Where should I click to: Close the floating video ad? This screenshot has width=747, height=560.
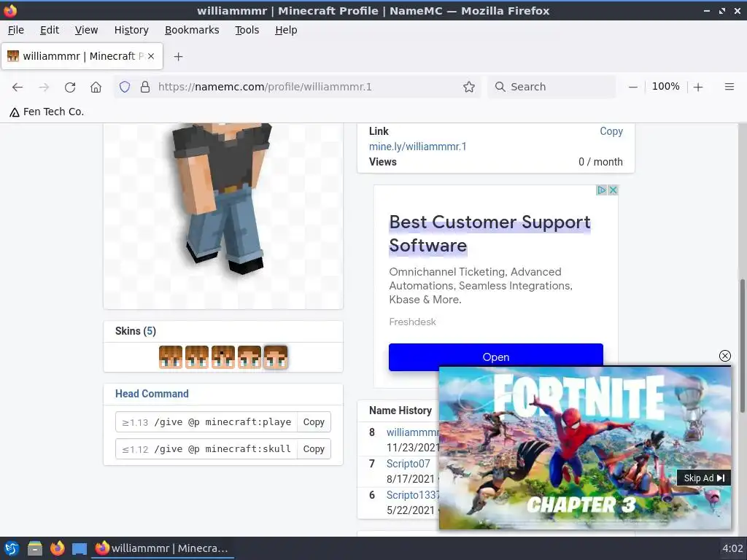point(724,356)
